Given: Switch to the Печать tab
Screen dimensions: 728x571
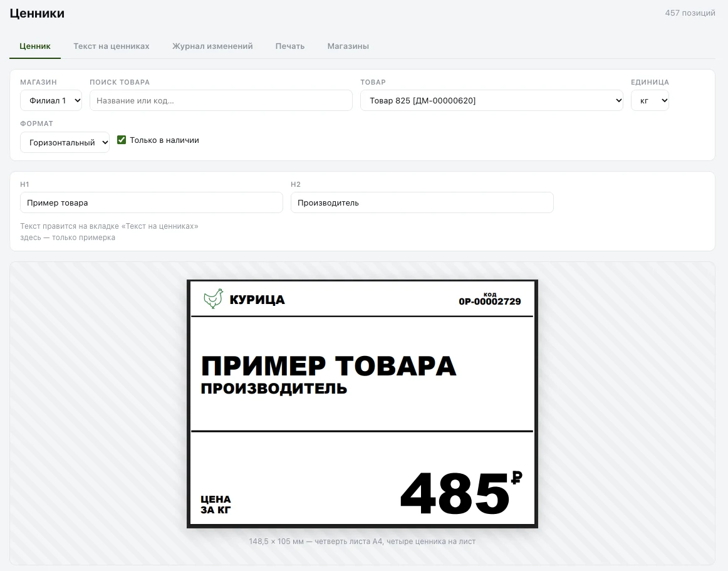Looking at the screenshot, I should (289, 46).
